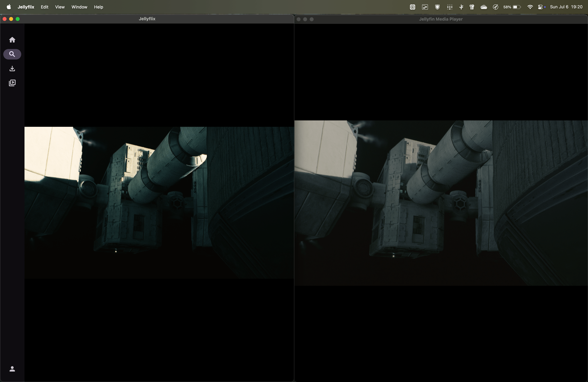Click the keychain keys menu bar icon
The width and height of the screenshot is (588, 382).
click(472, 7)
